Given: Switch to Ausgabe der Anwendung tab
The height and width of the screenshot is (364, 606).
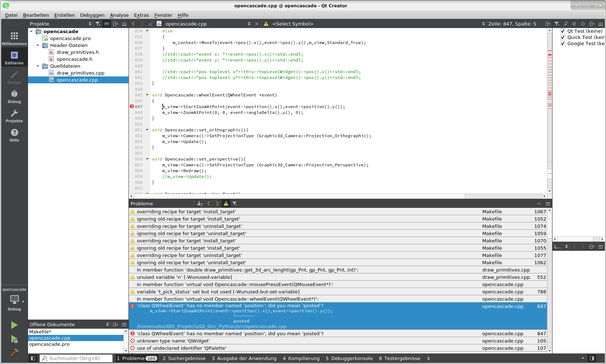Looking at the screenshot, I should click(244, 359).
